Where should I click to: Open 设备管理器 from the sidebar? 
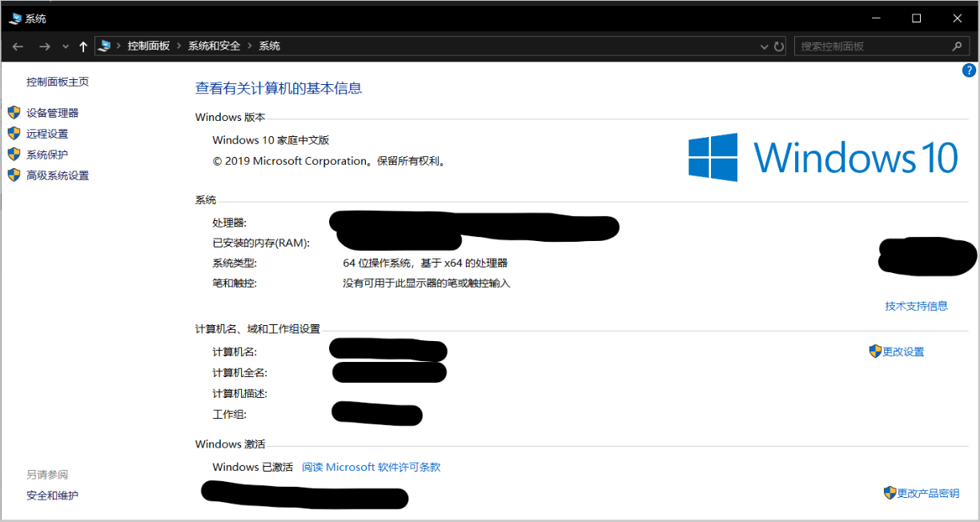[x=53, y=113]
